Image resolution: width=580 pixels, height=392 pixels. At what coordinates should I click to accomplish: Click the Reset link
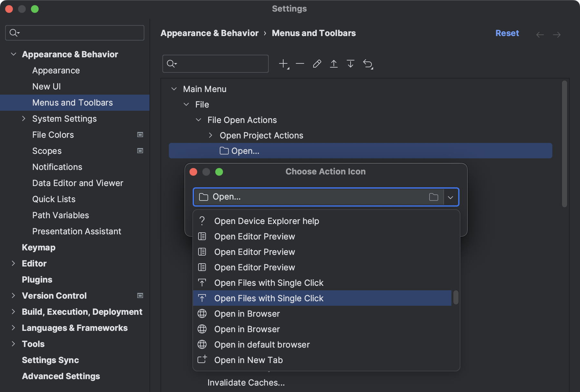[507, 33]
